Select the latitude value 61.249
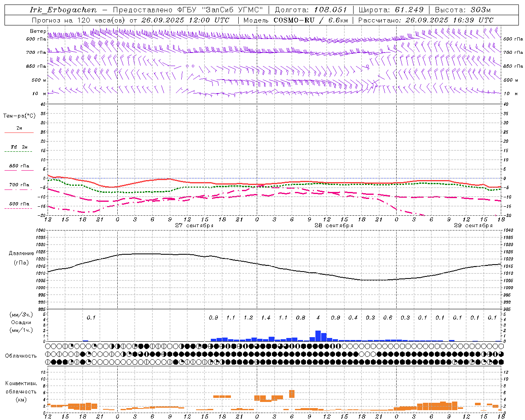This screenshot has width=525, height=420. 409,10
